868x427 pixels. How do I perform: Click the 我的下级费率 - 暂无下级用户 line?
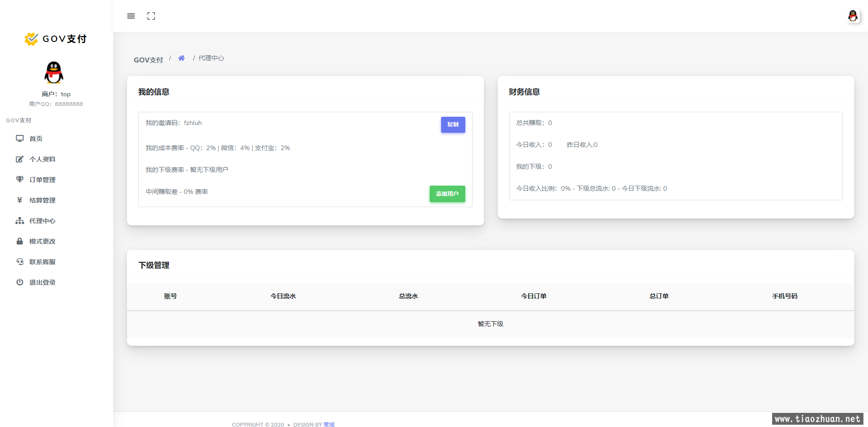coord(187,170)
